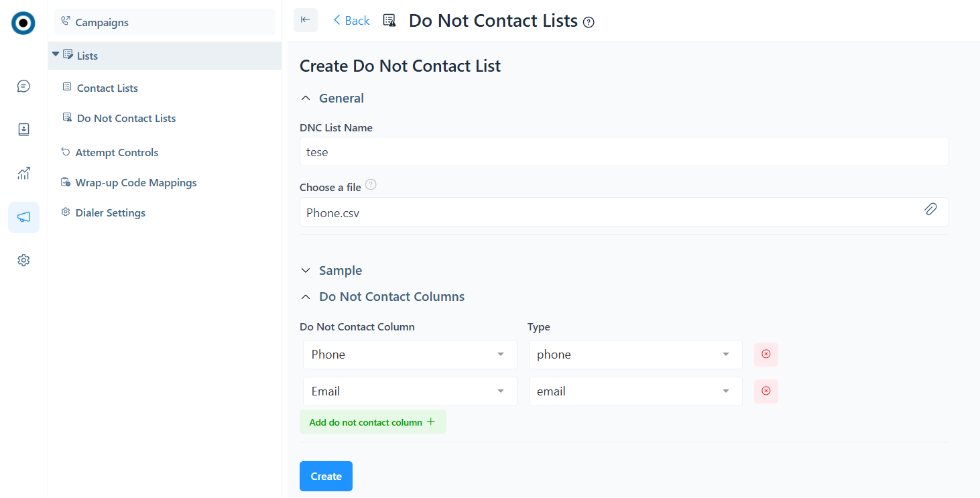980x498 pixels.
Task: Collapse the Lists tree group
Action: pyautogui.click(x=56, y=54)
